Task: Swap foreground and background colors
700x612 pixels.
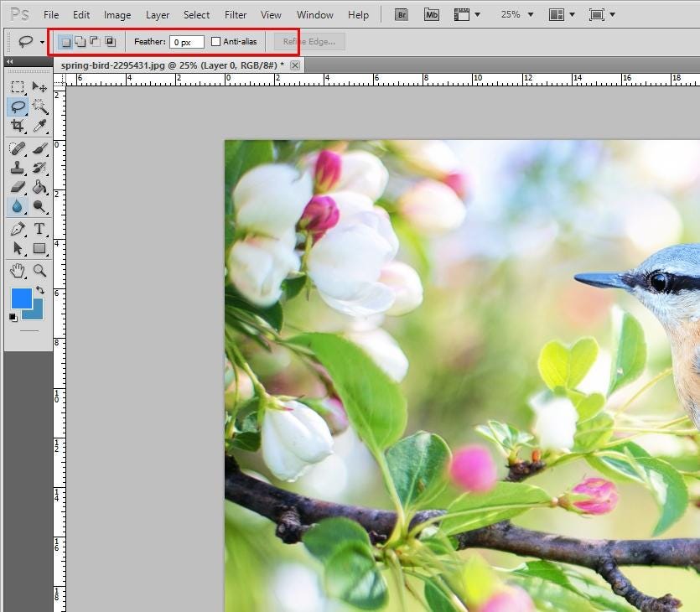Action: point(40,290)
